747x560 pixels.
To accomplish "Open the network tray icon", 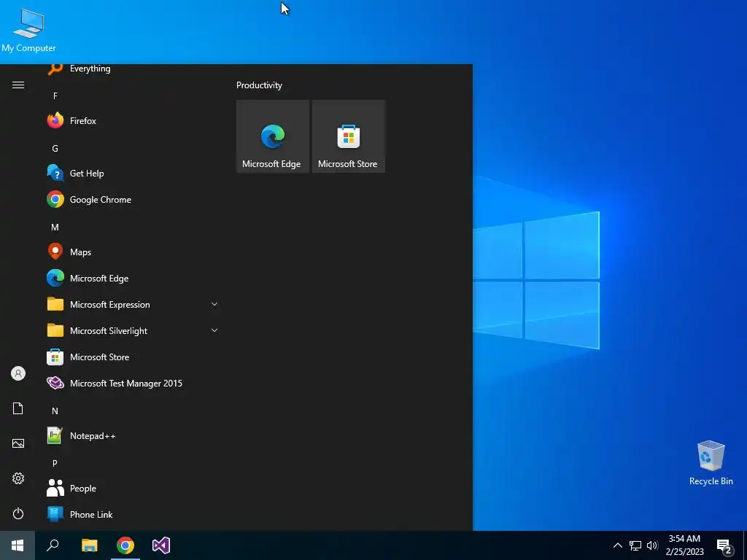I will (x=635, y=545).
